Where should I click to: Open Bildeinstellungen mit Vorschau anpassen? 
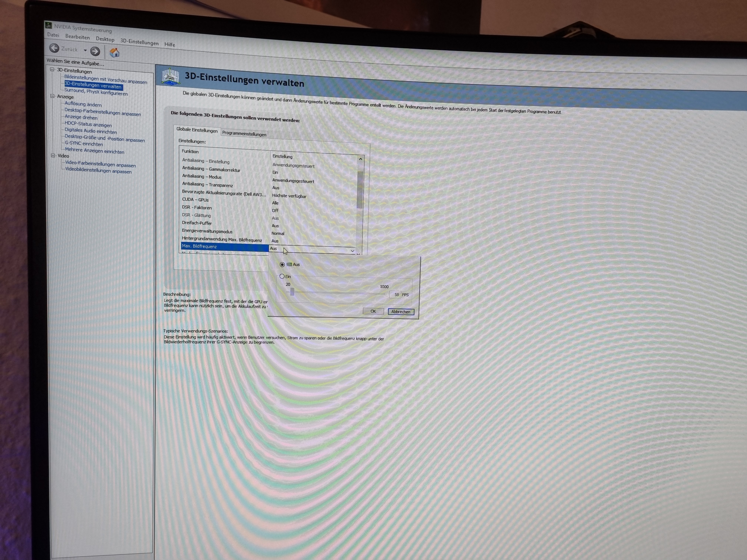(106, 79)
